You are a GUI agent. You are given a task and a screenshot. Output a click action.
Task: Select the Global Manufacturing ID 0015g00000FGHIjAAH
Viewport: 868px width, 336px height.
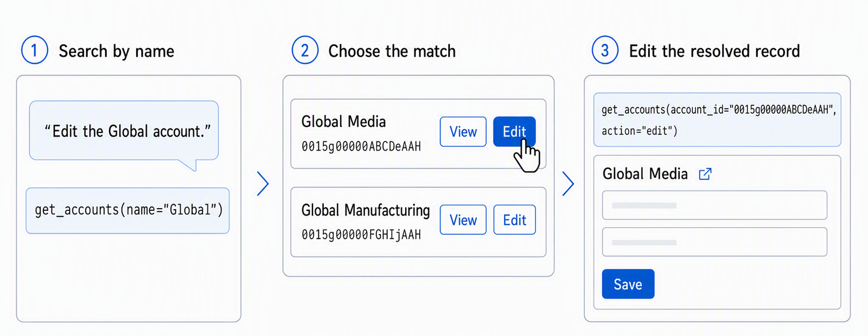tap(361, 235)
